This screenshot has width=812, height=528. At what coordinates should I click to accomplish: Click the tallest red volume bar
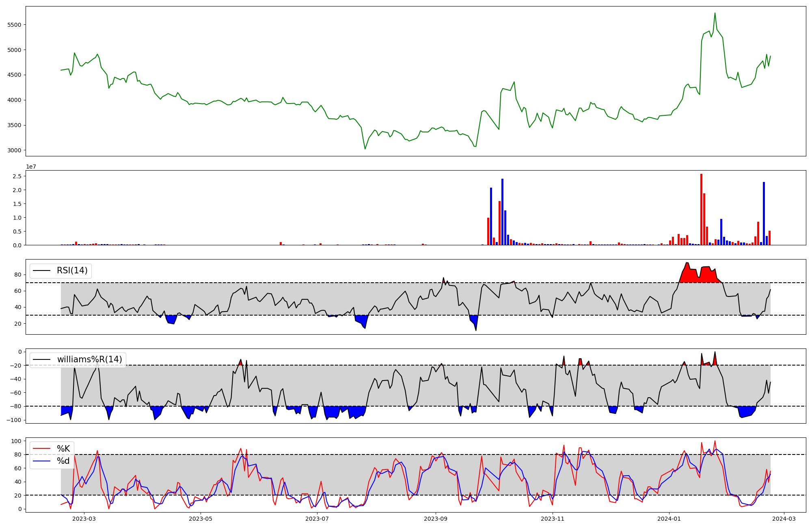coord(701,210)
